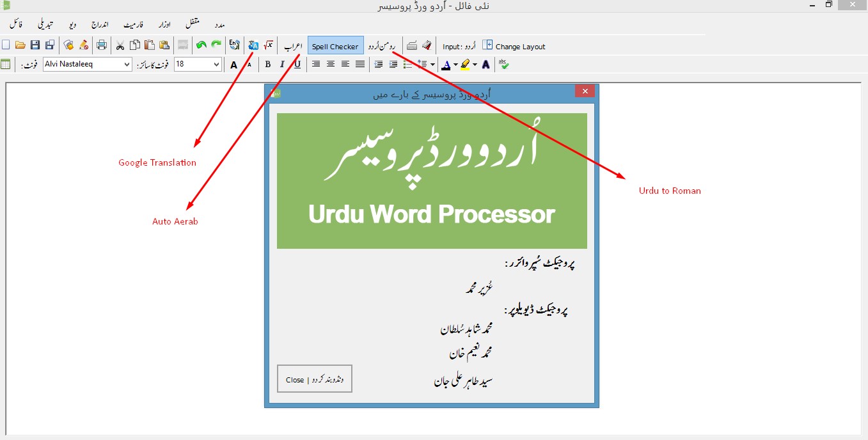Open the فائل menu
Viewport: 868px width, 440px height.
[x=17, y=24]
